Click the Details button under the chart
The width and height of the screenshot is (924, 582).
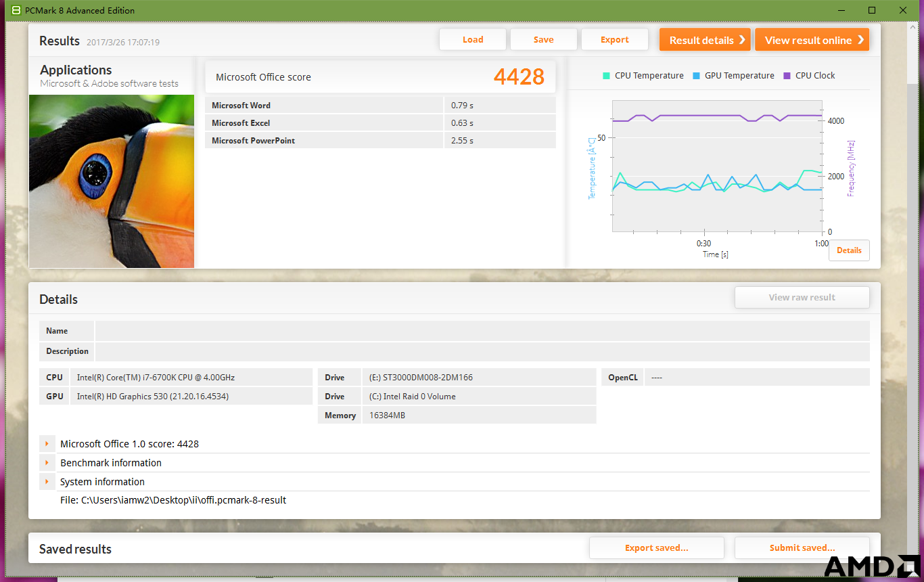click(849, 250)
